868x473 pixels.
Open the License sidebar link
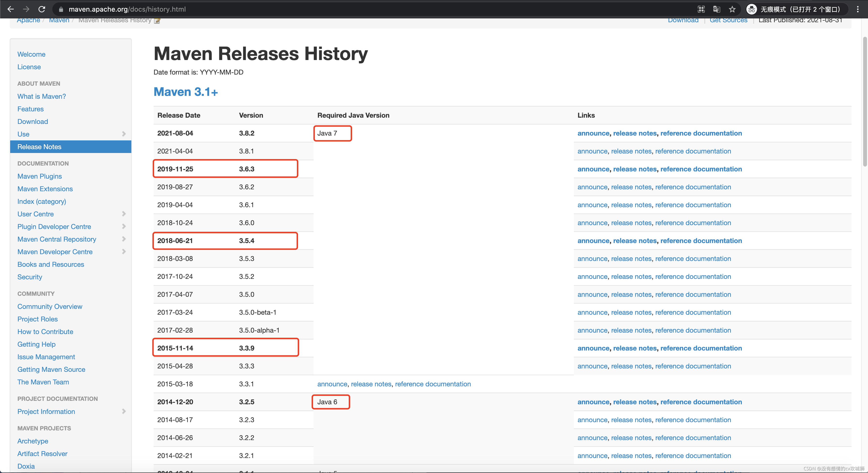click(29, 67)
